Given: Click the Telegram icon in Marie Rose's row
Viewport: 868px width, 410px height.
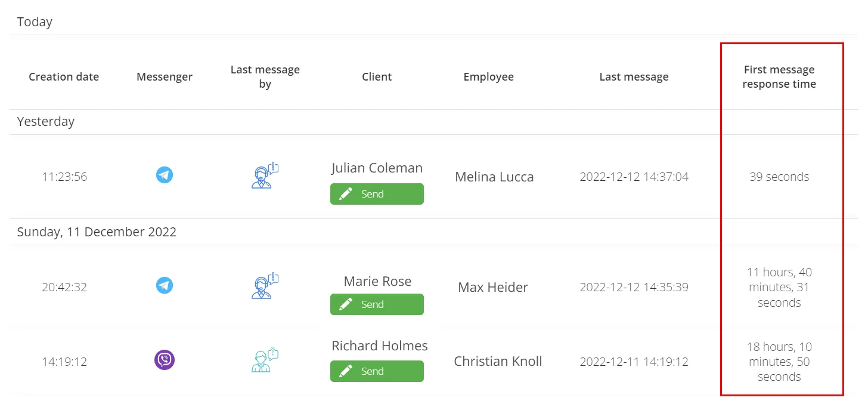Looking at the screenshot, I should pos(165,286).
